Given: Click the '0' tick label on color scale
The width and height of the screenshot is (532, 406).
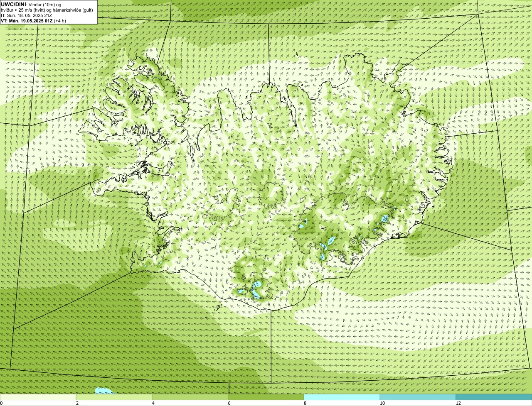Looking at the screenshot, I should (x=2, y=403).
